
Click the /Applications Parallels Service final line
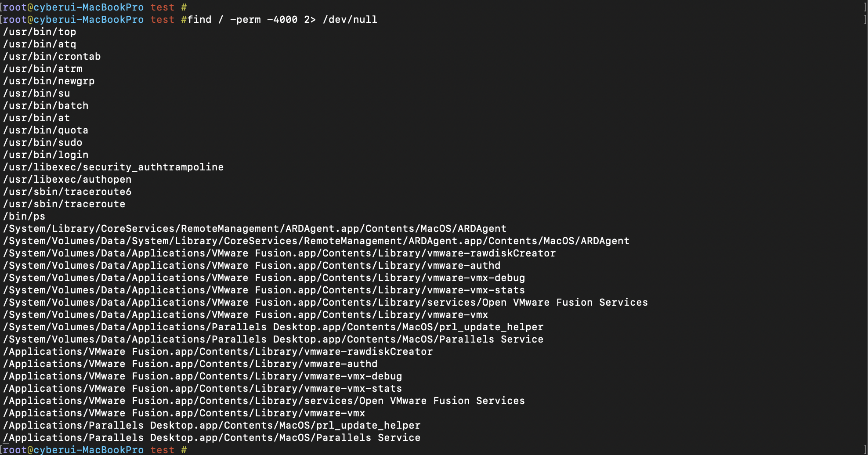click(212, 438)
